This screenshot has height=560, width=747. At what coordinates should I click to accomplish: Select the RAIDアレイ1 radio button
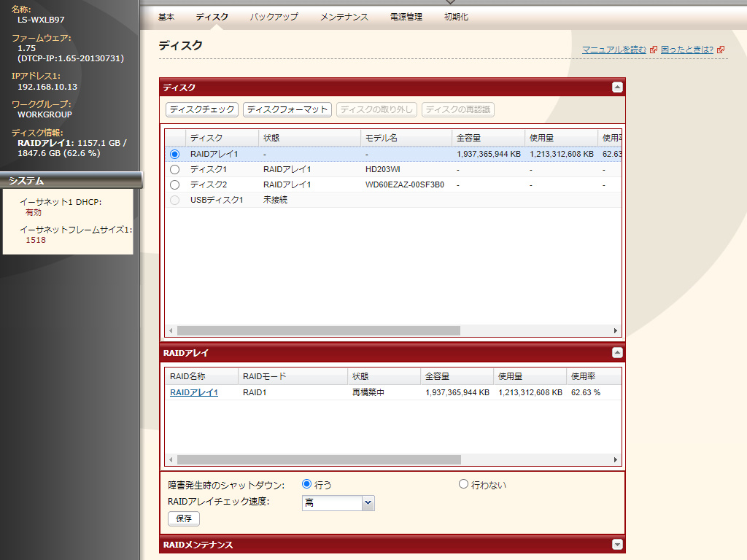[174, 155]
